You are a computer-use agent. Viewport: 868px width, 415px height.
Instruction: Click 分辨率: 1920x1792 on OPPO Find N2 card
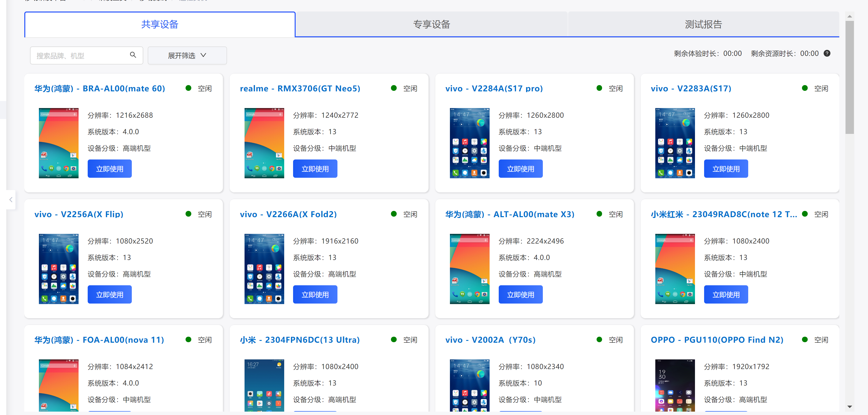coord(736,366)
